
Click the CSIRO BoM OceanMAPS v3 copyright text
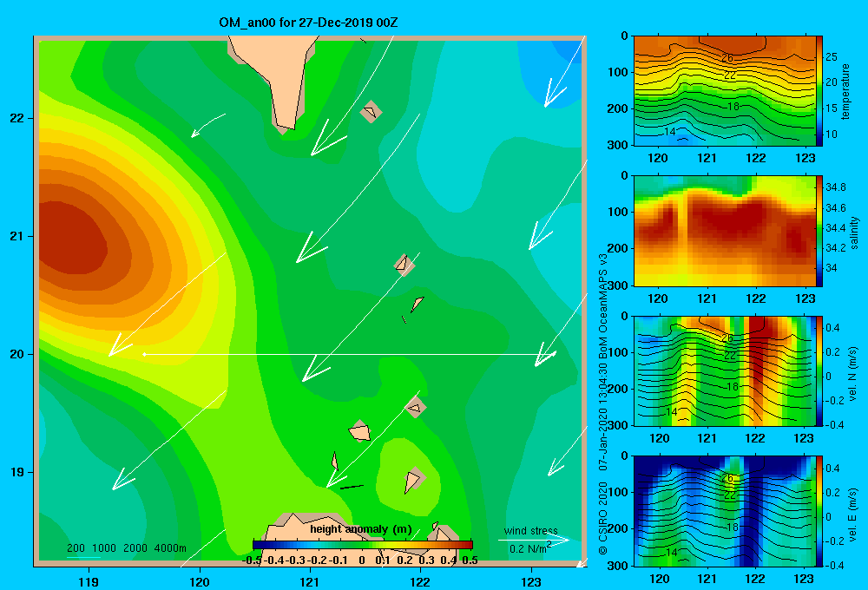coord(603,404)
